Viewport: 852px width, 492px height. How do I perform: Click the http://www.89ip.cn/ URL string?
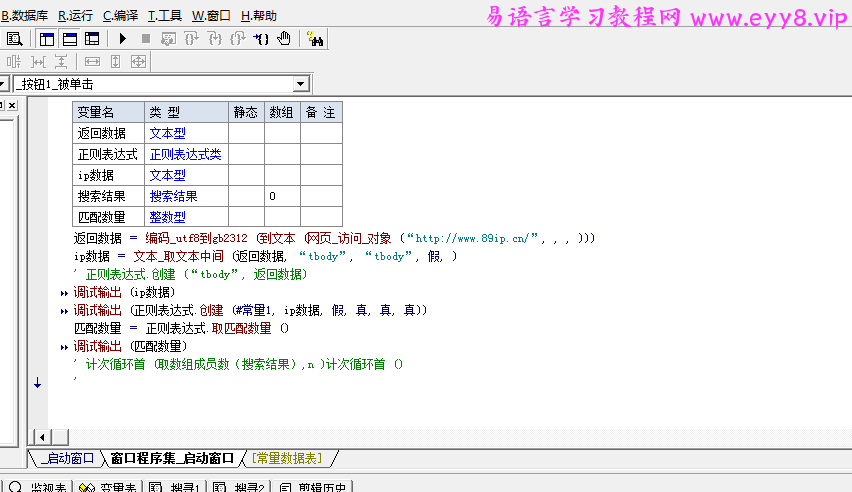click(472, 238)
